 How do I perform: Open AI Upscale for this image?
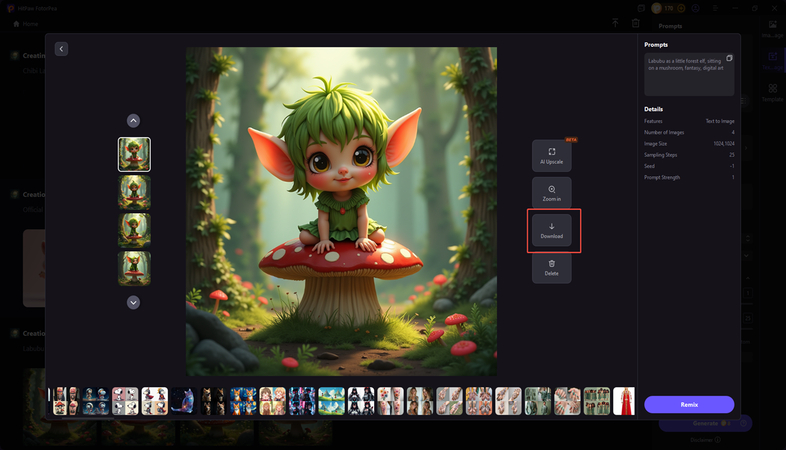[551, 156]
